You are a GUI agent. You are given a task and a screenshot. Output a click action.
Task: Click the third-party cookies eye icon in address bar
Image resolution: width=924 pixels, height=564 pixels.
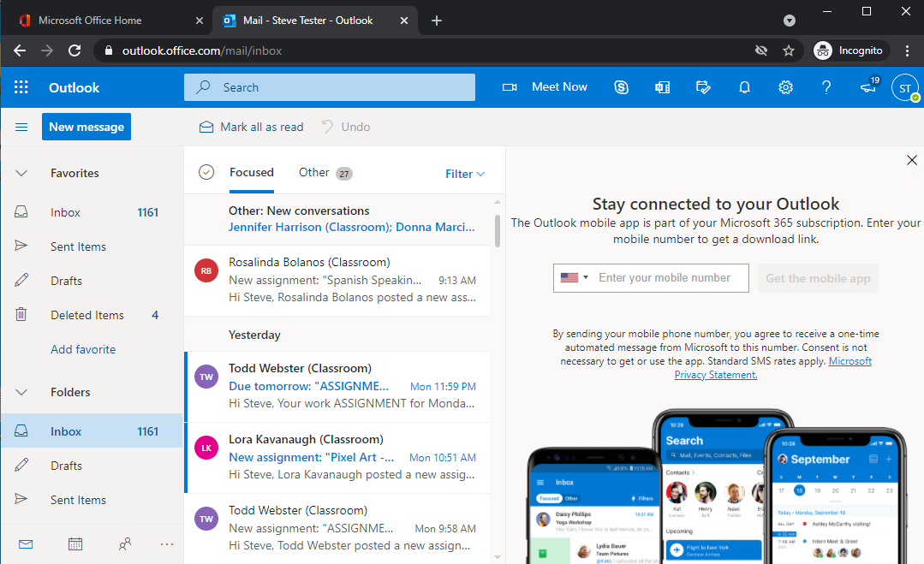tap(761, 50)
